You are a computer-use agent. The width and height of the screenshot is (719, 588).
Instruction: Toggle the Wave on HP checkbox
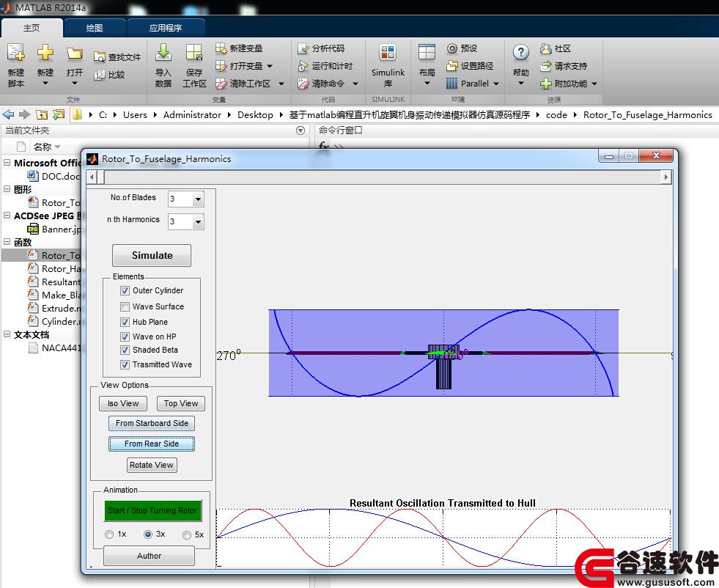point(125,337)
